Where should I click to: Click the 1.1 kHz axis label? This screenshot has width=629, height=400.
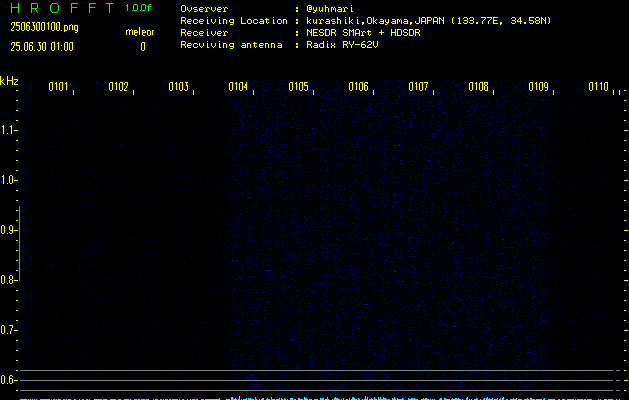(x=8, y=130)
